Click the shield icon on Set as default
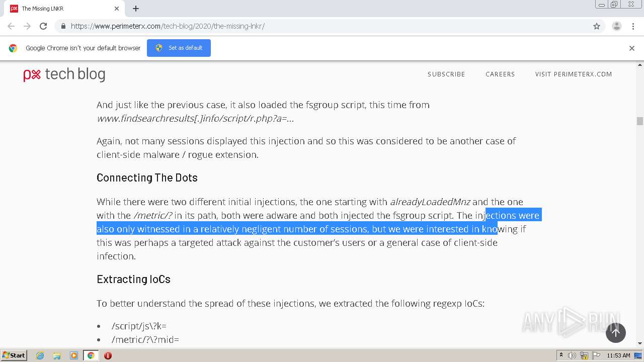 coord(159,48)
